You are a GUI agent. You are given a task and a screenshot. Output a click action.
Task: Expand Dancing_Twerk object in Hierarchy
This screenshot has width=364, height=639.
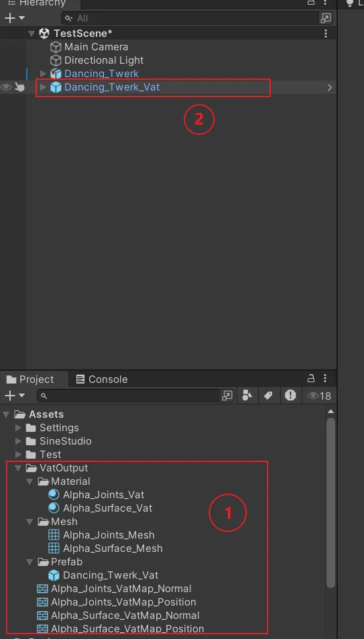(x=43, y=74)
